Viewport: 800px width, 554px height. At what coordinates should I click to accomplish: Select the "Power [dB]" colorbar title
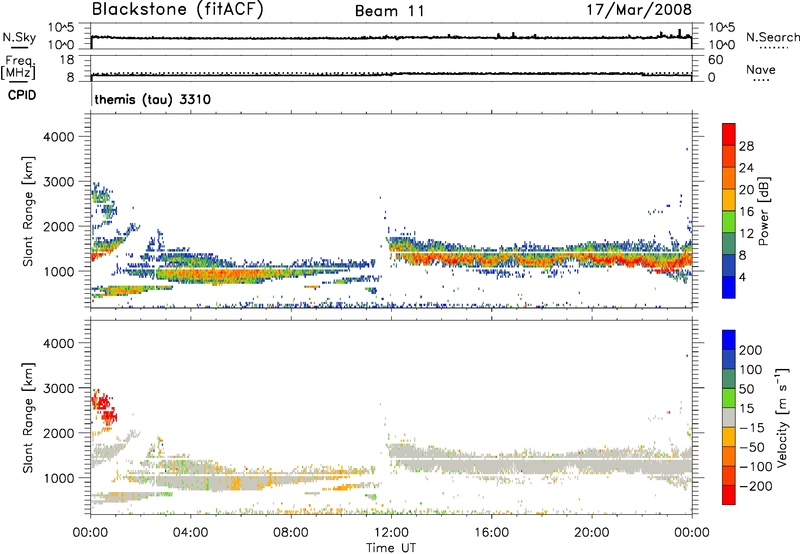[x=763, y=211]
